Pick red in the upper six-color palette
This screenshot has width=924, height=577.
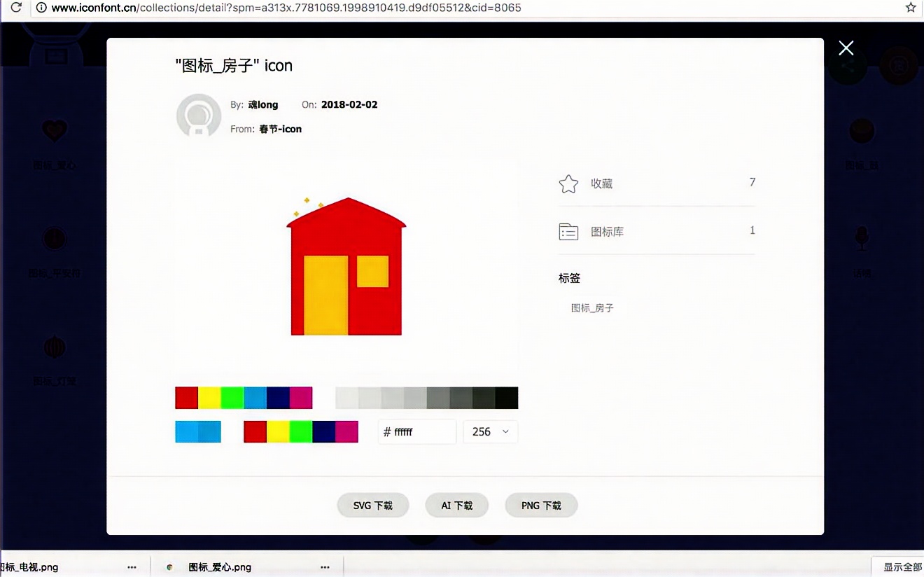pos(186,398)
